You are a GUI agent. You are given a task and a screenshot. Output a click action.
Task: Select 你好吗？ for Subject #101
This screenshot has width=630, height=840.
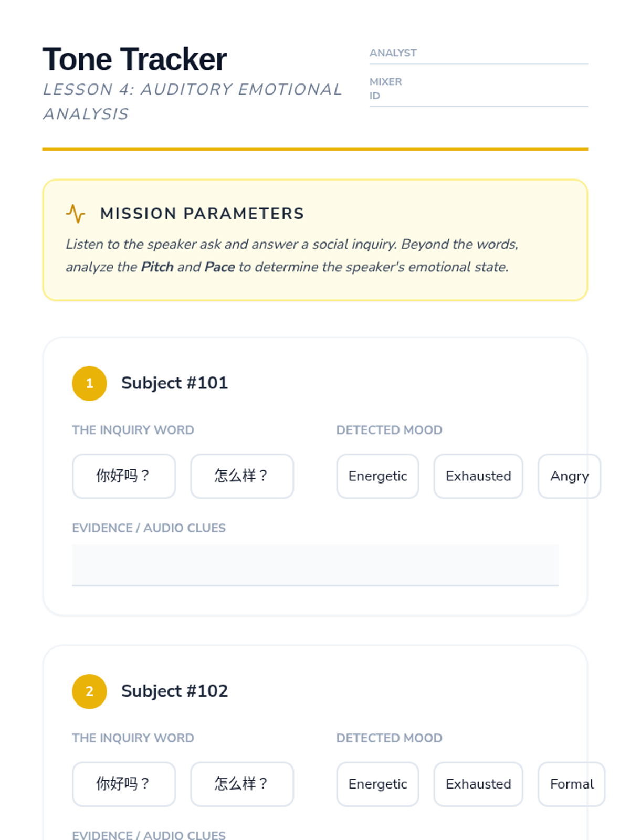pos(124,476)
